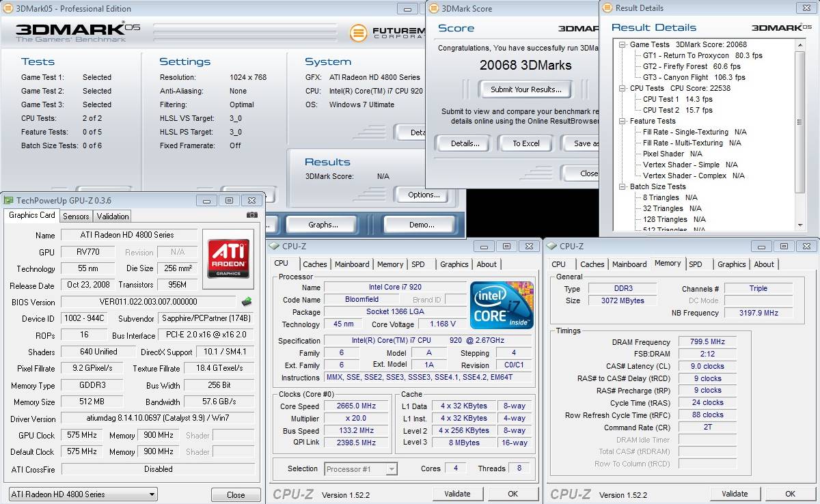The height and width of the screenshot is (504, 820).
Task: Switch to the CPU tab in the right CPU-Z window
Action: tap(559, 264)
